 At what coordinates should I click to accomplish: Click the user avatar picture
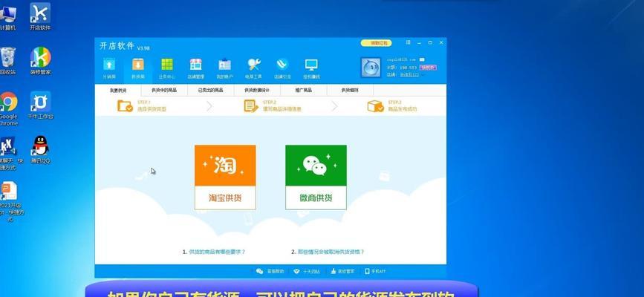click(371, 68)
